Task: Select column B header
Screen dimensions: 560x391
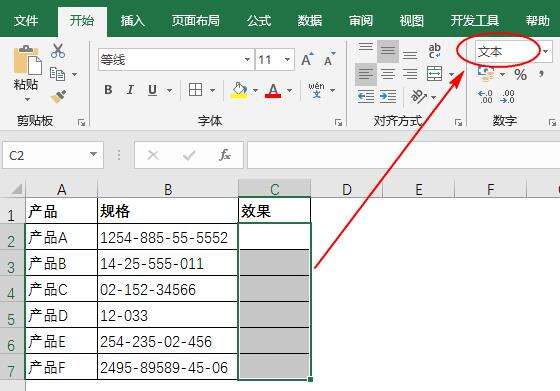Action: point(168,189)
